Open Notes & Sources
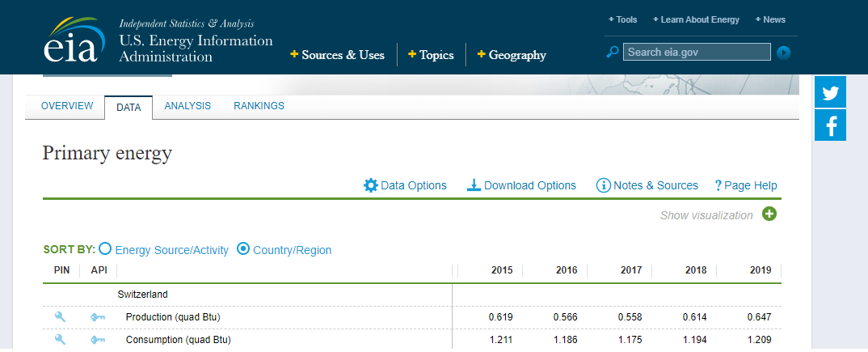 tap(647, 185)
